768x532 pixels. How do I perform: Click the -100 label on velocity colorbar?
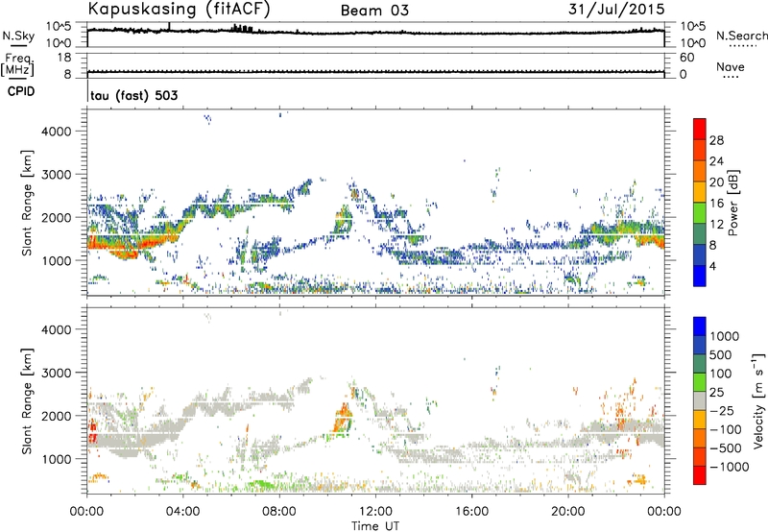pos(726,429)
